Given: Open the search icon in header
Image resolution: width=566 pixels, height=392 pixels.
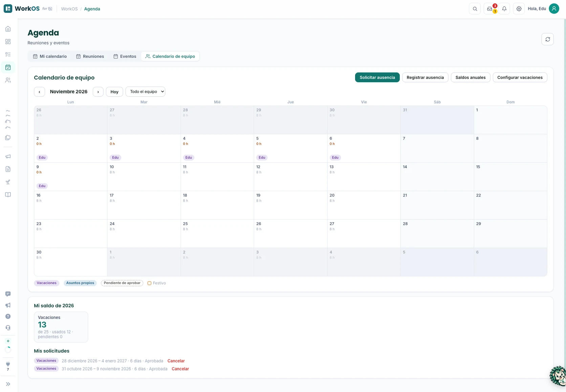Looking at the screenshot, I should (x=475, y=9).
